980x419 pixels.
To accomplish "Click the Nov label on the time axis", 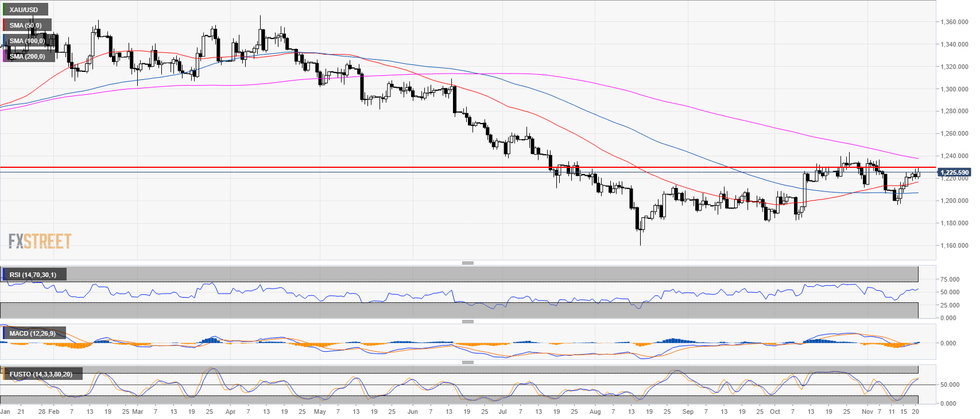I will [x=867, y=412].
